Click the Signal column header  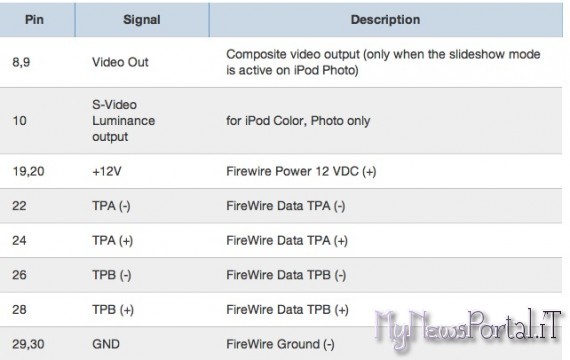tap(142, 20)
